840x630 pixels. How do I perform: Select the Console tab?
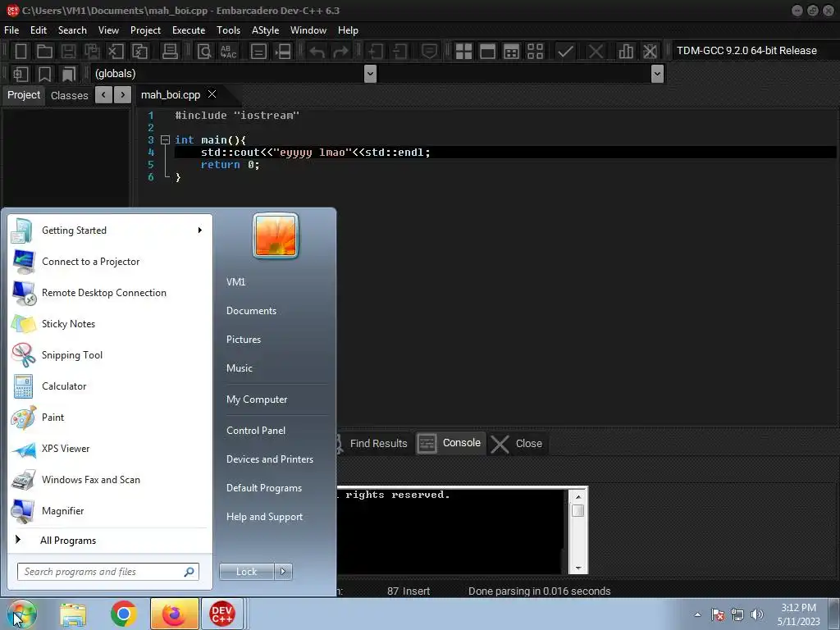point(450,443)
